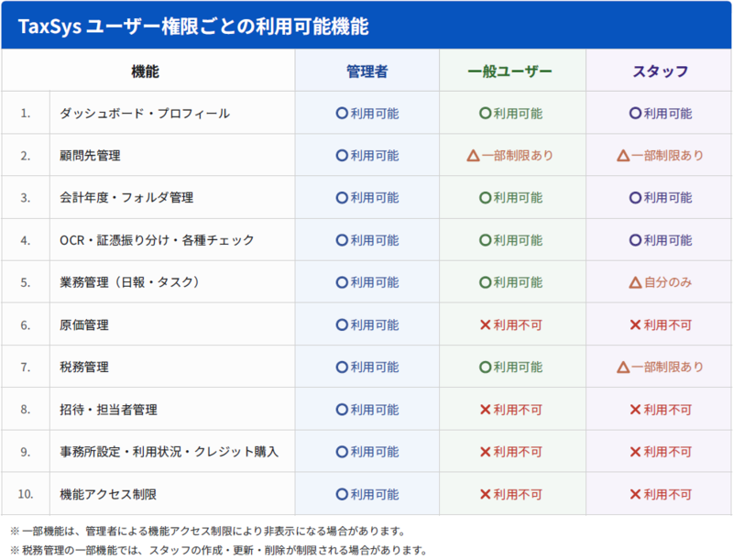Viewport: 733px width, 560px height.
Task: Click 業務管理（日報・タスク） row label
Action: (x=129, y=282)
